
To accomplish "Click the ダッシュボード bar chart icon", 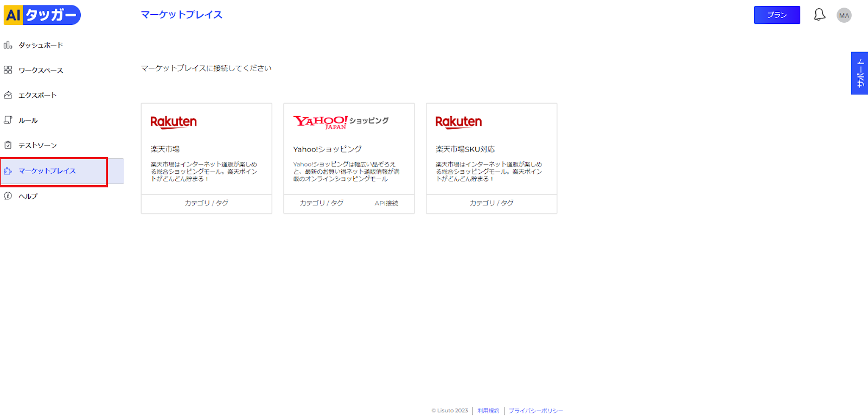I will point(8,45).
